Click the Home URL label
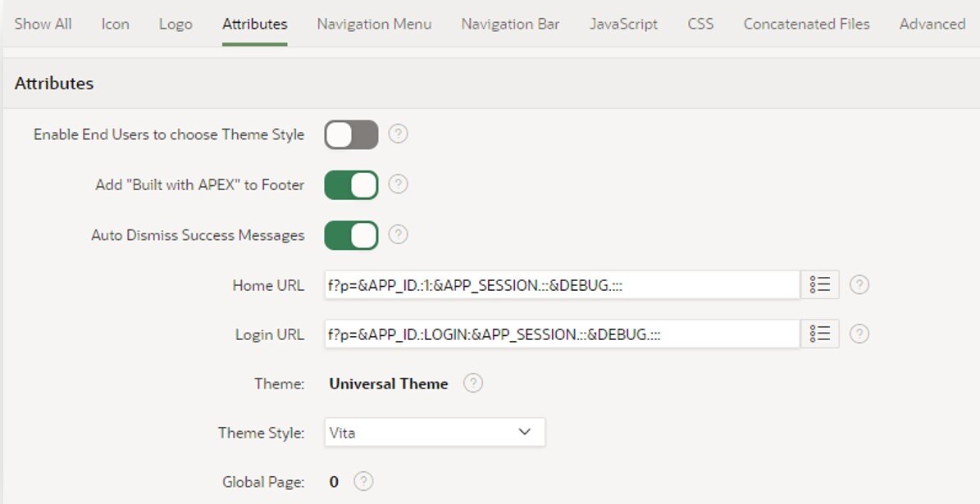Image resolution: width=980 pixels, height=504 pixels. pyautogui.click(x=268, y=285)
